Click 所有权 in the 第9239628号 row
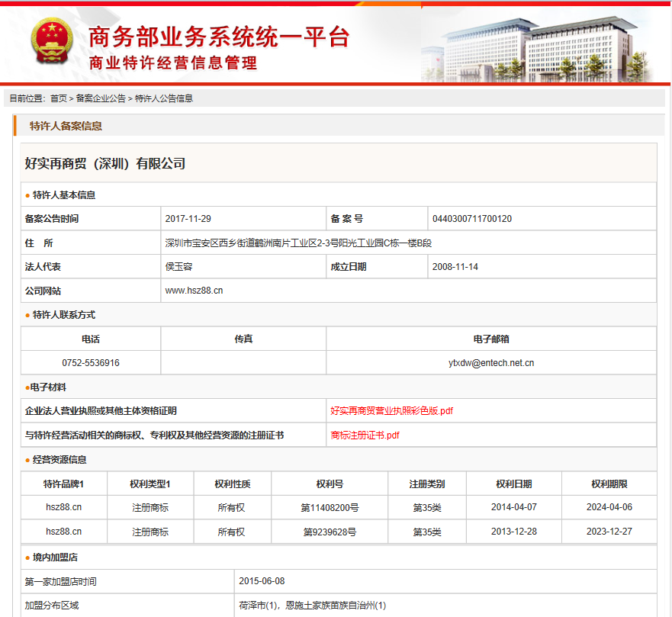 [x=231, y=532]
